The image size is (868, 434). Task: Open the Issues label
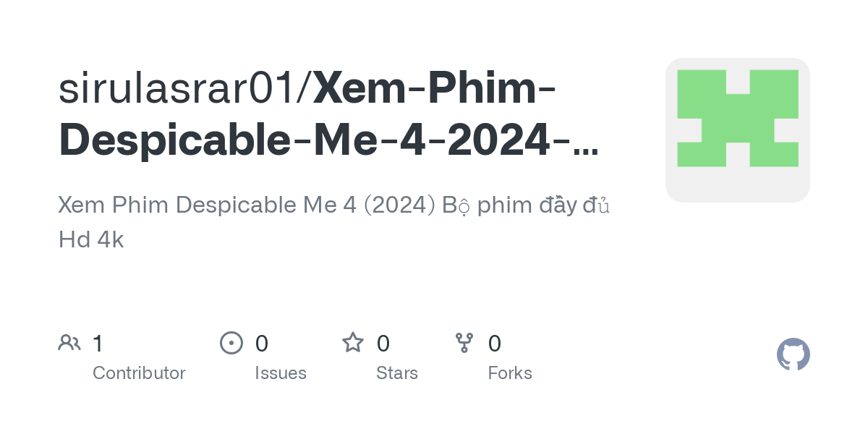pos(281,373)
